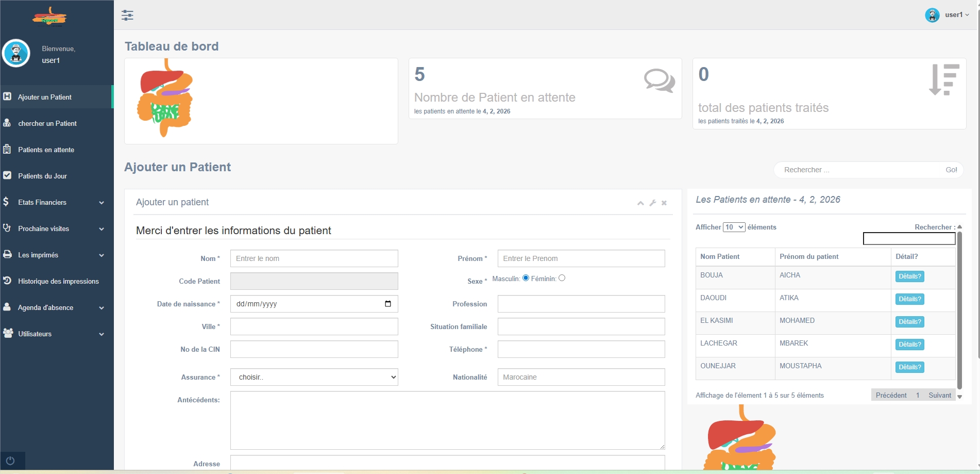Viewport: 980px width, 474px height.
Task: Expand the Les imprimés submenu
Action: pos(57,255)
